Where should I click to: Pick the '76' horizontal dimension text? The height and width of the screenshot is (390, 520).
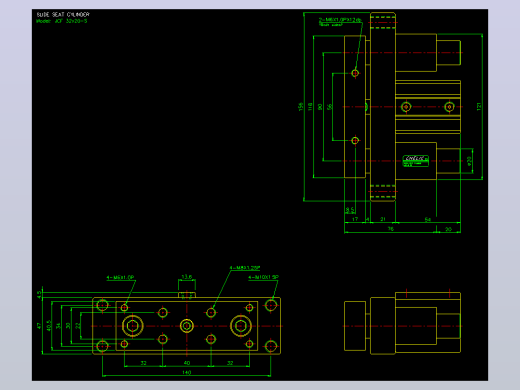pyautogui.click(x=391, y=229)
